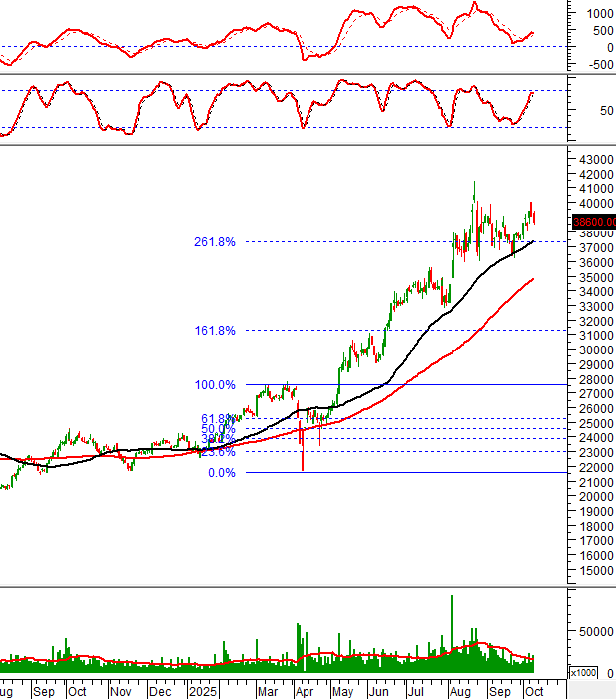
Task: Click the x1000 volume scale box
Action: point(581,672)
